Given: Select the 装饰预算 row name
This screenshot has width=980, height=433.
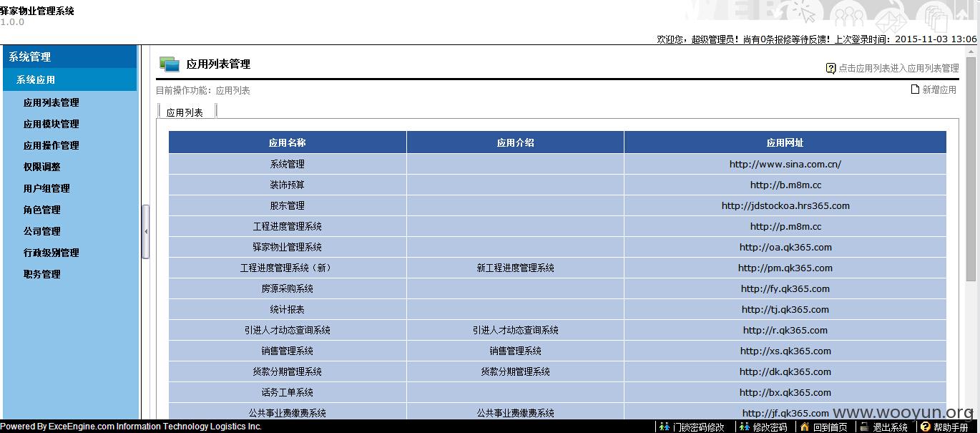Looking at the screenshot, I should point(288,185).
